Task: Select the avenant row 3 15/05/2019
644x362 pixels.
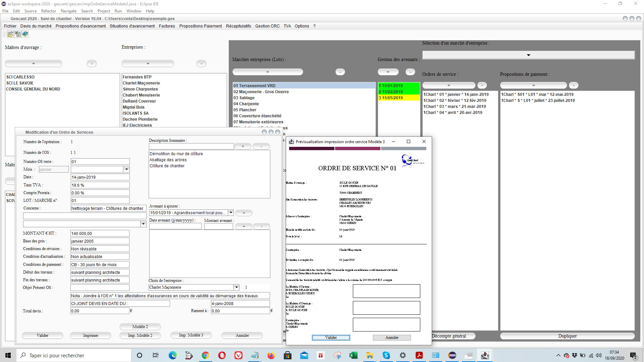Action: point(399,98)
